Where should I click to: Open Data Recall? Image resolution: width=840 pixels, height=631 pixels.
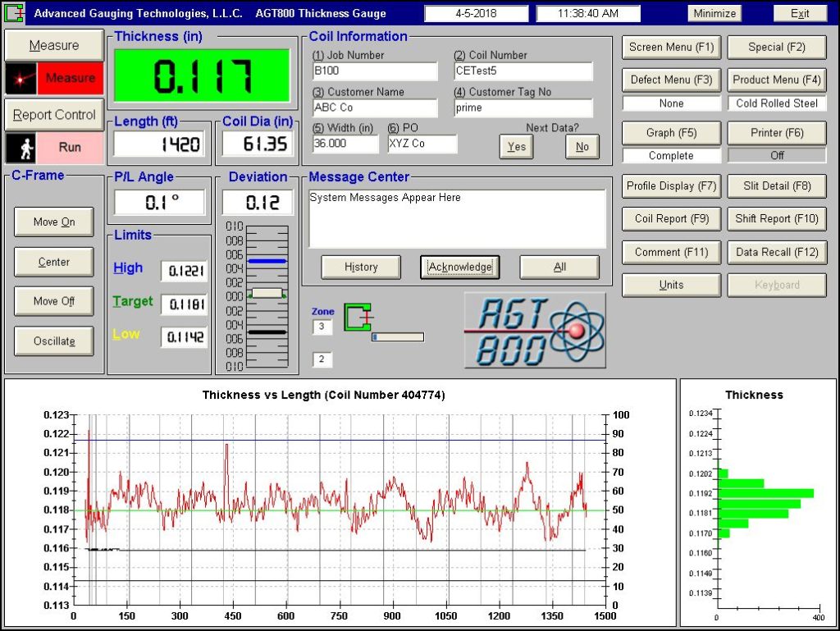tap(776, 252)
